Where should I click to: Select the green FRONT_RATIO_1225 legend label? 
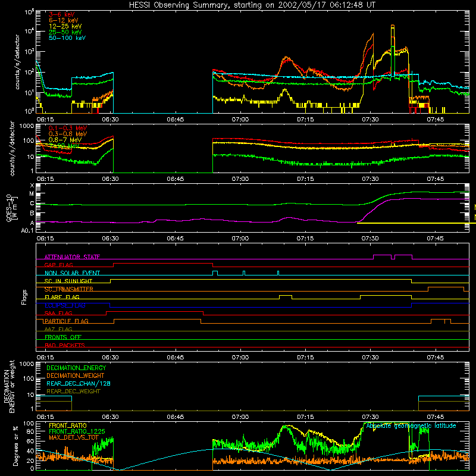click(x=77, y=431)
